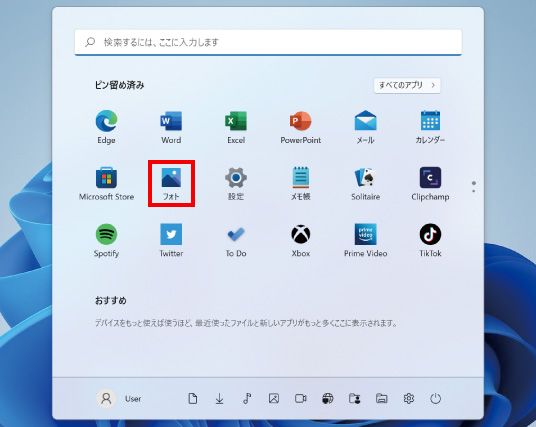Open the カレンダー app

pyautogui.click(x=430, y=127)
